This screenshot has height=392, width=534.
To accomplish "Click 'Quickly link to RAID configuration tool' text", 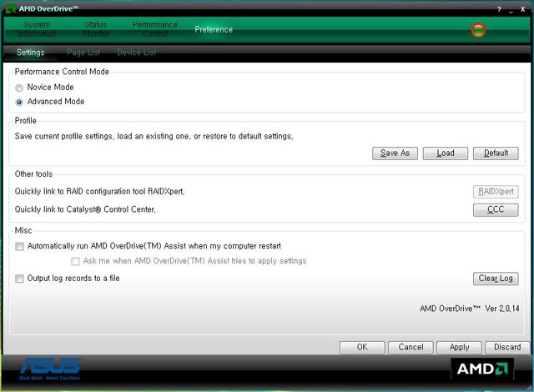I will (99, 192).
